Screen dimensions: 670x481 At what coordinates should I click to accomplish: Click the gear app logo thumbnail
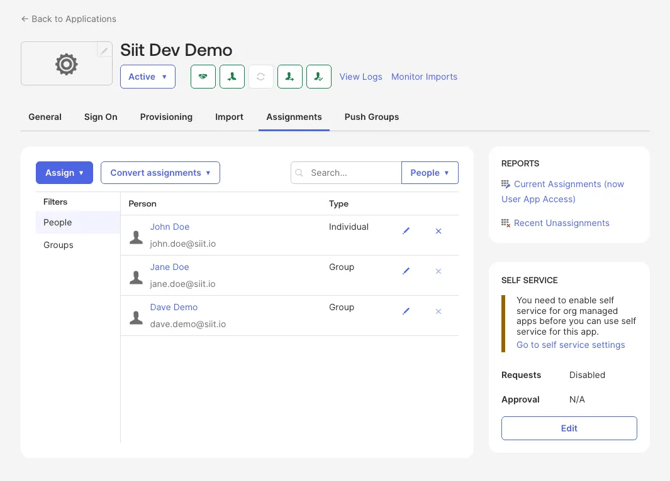tap(66, 64)
